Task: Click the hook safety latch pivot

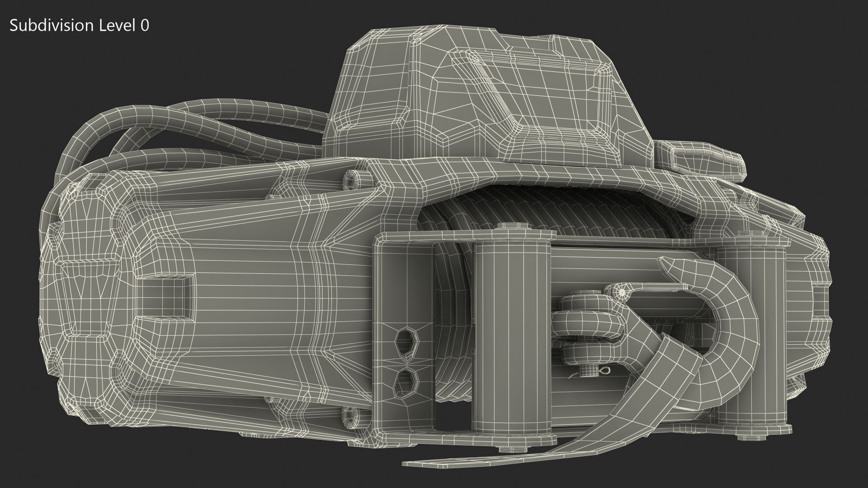Action: 623,292
